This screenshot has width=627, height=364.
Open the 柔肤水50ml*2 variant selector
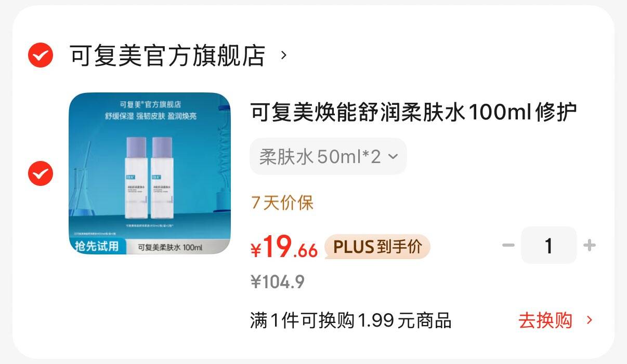[x=328, y=156]
